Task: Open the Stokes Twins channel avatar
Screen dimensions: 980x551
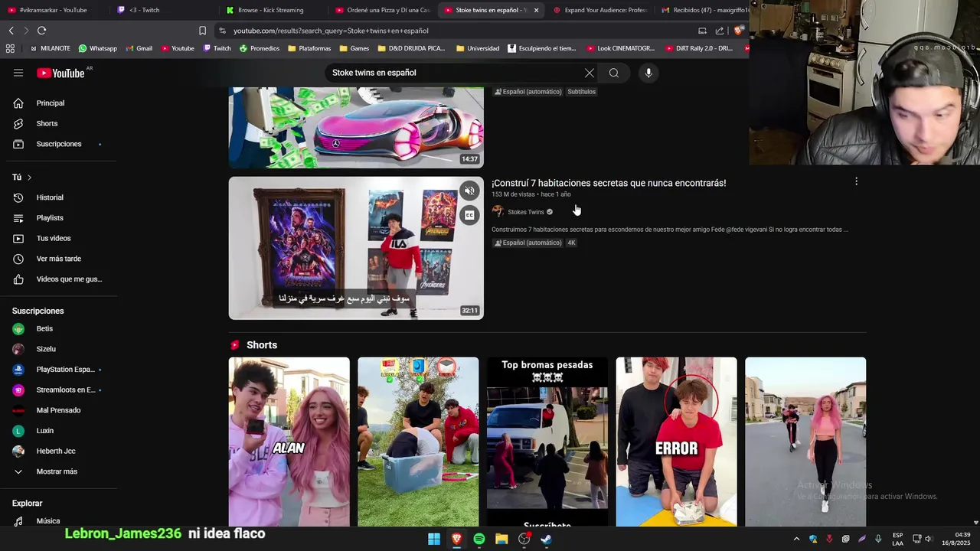Action: pyautogui.click(x=498, y=212)
